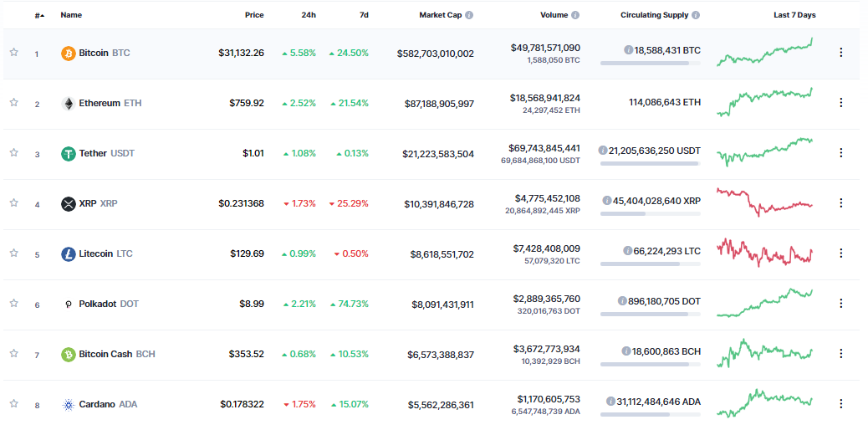Viewport: 868px width, 430px height.
Task: Click the black XRP logo icon
Action: [x=68, y=203]
